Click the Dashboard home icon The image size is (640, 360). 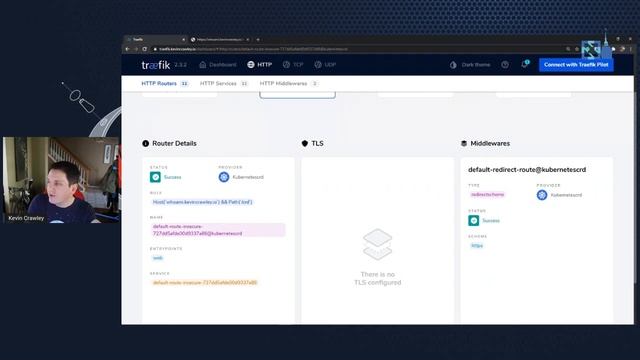click(x=202, y=64)
